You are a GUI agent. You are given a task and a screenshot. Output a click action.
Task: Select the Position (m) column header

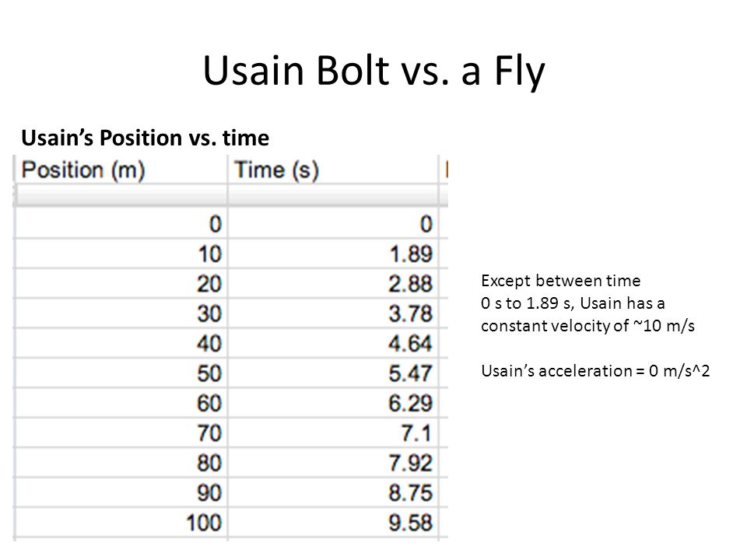[x=121, y=170]
